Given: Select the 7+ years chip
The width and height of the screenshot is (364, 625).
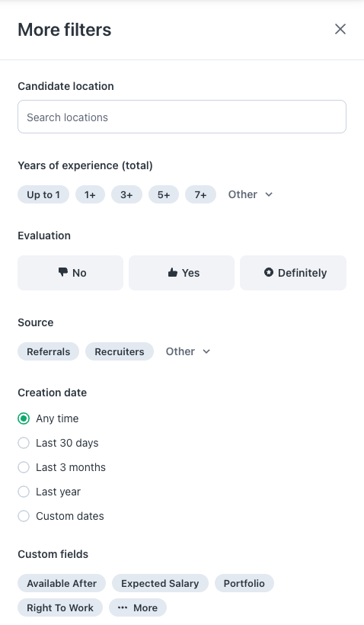Looking at the screenshot, I should point(201,194).
